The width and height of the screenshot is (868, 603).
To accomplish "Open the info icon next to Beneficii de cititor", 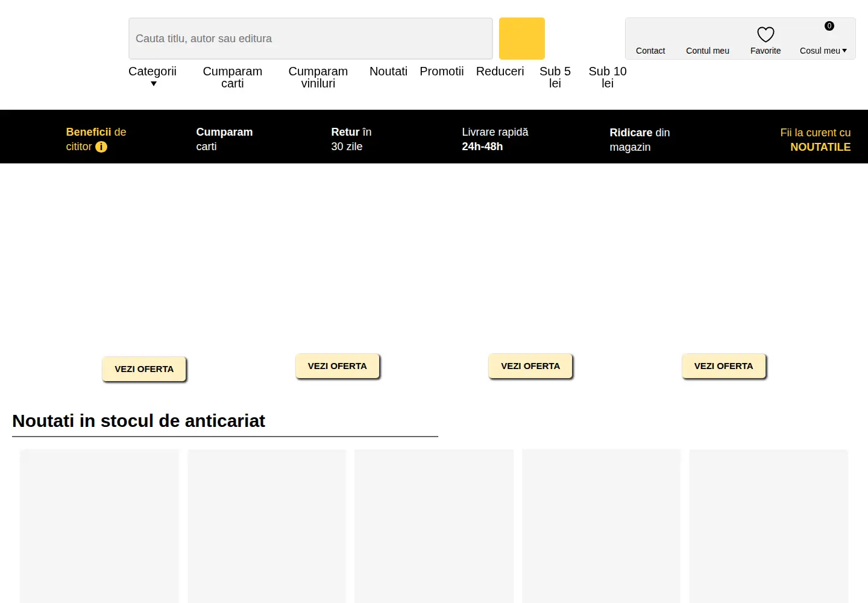I will 101,147.
